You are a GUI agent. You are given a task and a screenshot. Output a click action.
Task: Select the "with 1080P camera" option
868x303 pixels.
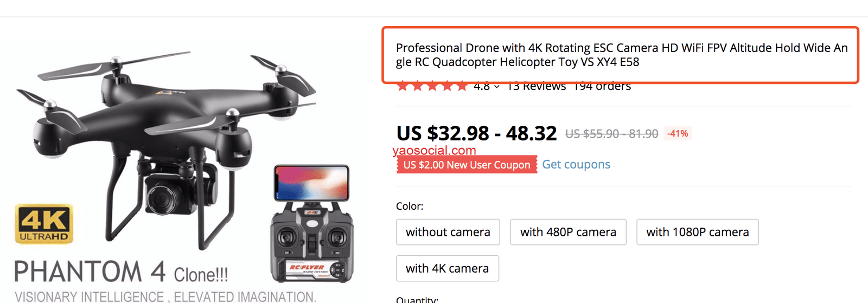[697, 232]
